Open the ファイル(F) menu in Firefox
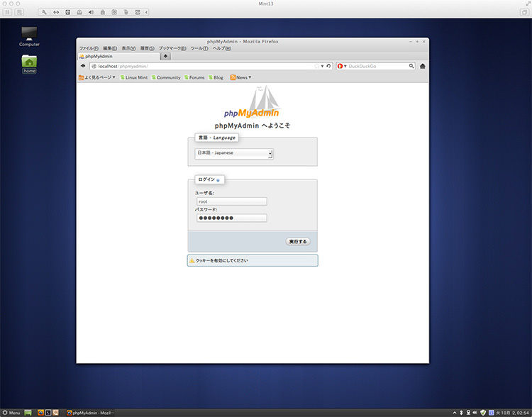Viewport: 532px width, 417px height. click(89, 48)
